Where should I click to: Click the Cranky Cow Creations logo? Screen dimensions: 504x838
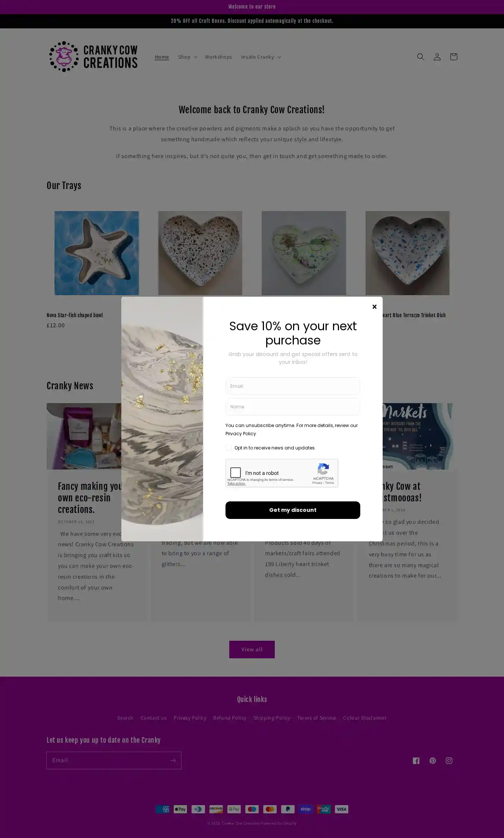point(93,57)
